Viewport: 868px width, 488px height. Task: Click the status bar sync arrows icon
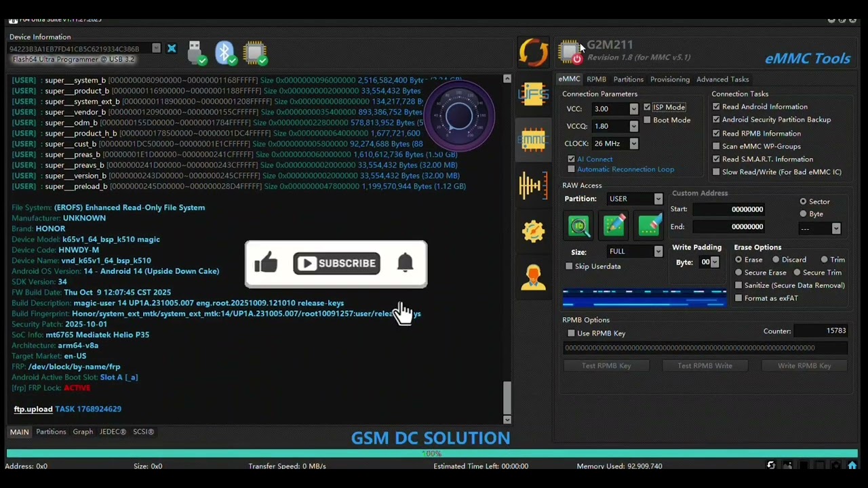tap(771, 466)
